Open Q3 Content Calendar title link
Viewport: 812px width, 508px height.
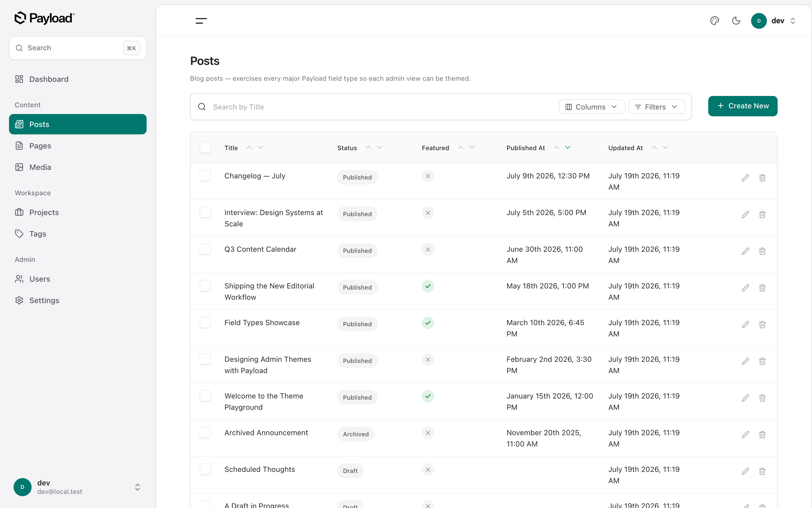[x=261, y=249]
